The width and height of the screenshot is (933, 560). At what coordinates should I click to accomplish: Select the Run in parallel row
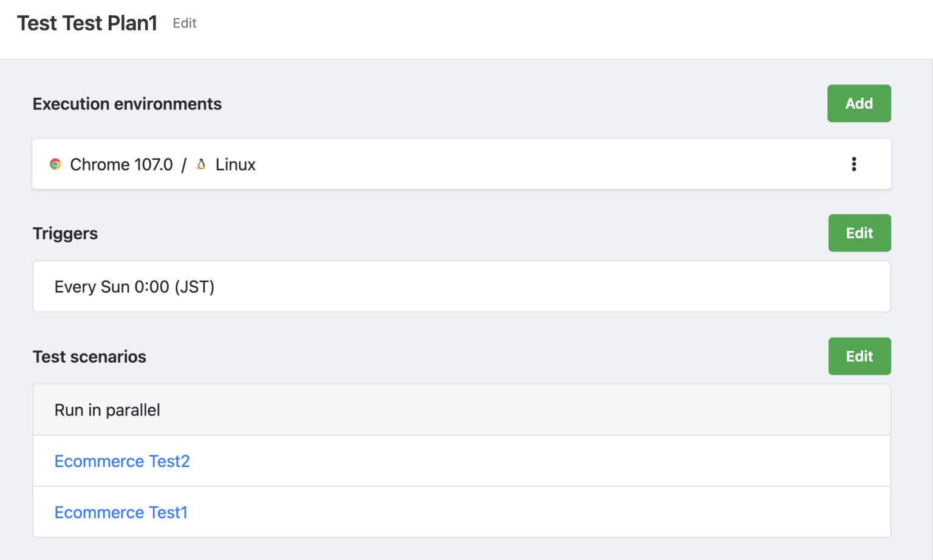click(425, 409)
